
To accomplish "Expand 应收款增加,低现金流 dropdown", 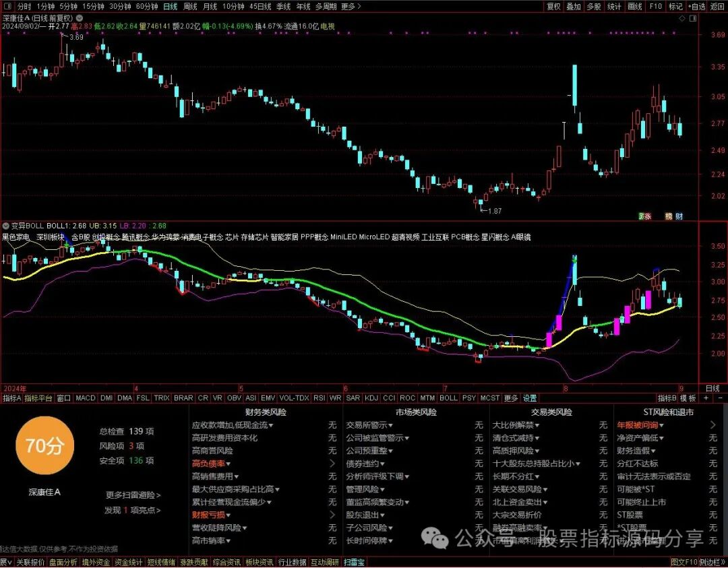I will tap(233, 425).
